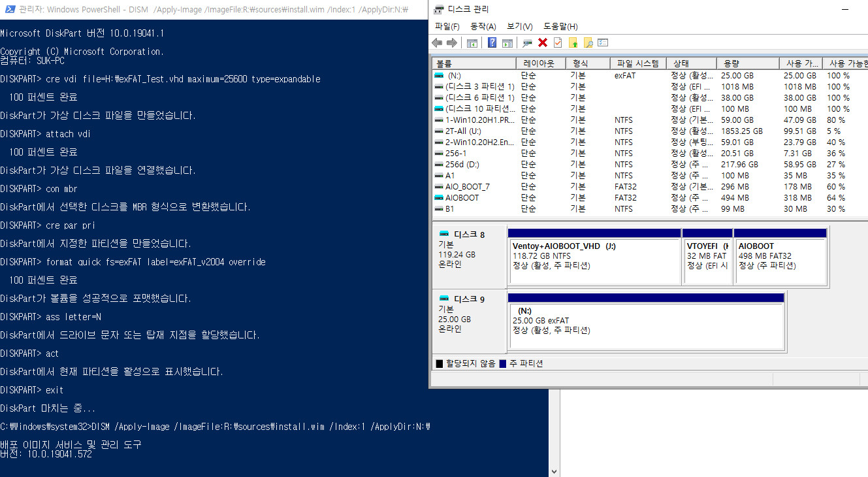Select the VTOYEFI partition block
This screenshot has width=868, height=477.
pyautogui.click(x=707, y=256)
